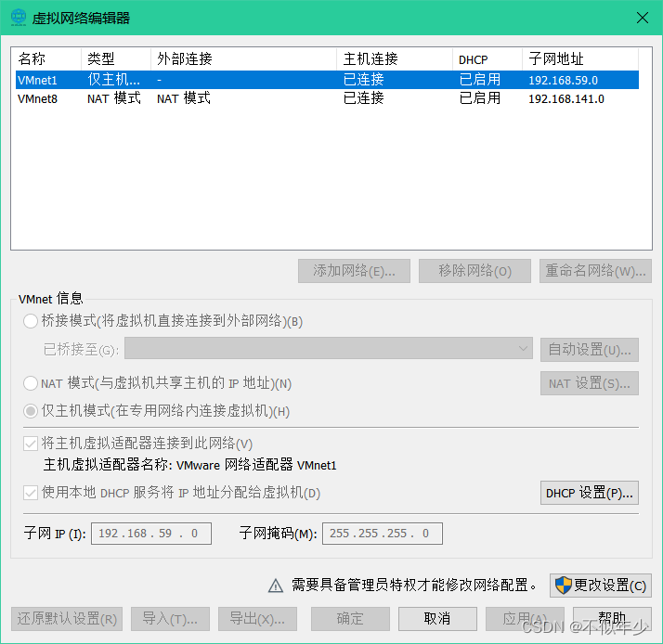
Task: Click external connection NAT 模式 cell
Action: click(x=184, y=99)
